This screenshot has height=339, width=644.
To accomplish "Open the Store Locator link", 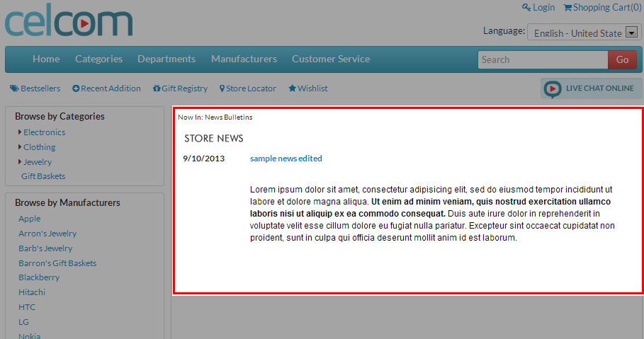I will pos(251,88).
